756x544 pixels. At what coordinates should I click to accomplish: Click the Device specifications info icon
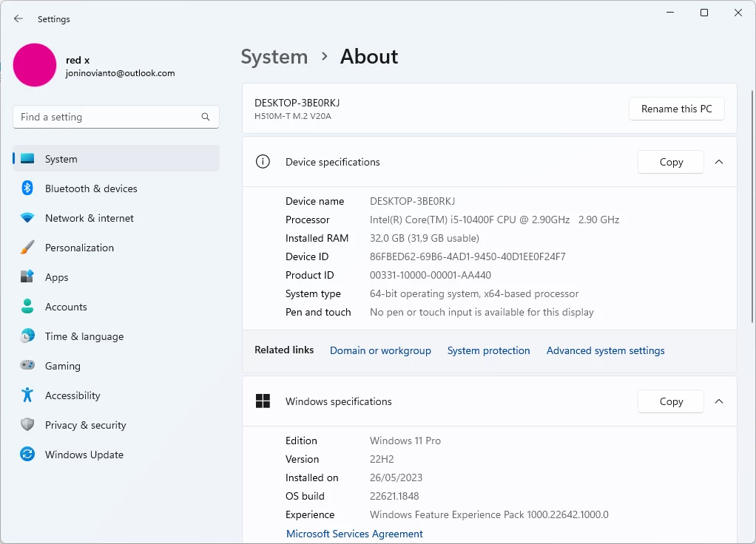click(x=263, y=161)
